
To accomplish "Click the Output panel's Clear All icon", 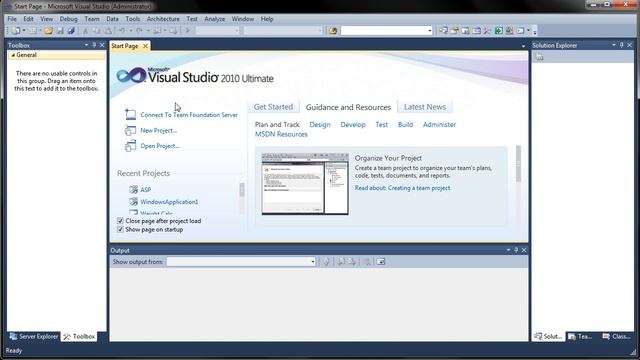I will 367,262.
